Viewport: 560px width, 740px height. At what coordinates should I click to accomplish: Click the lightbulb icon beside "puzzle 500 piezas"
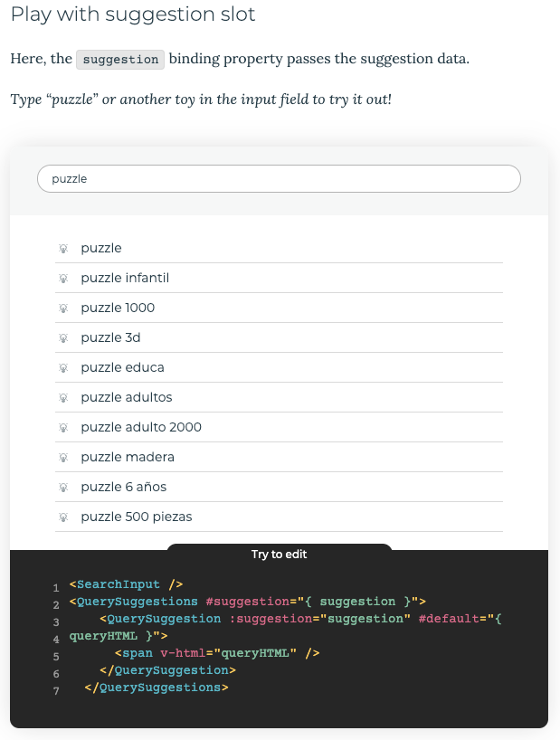click(63, 517)
